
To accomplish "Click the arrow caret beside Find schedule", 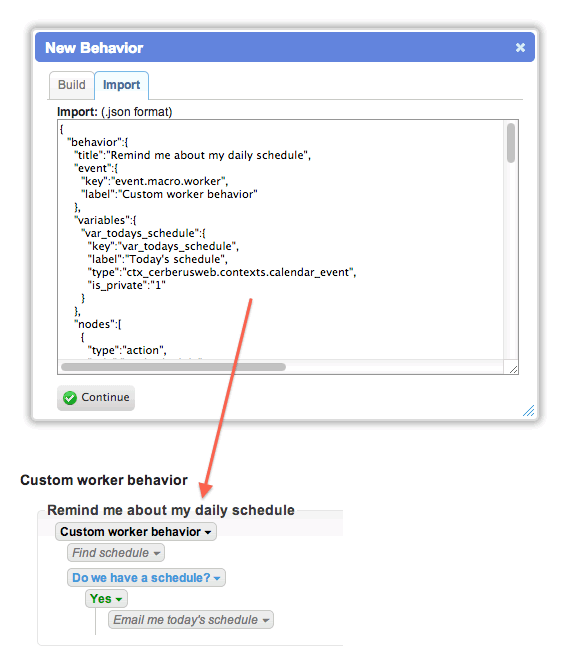I will tap(157, 553).
